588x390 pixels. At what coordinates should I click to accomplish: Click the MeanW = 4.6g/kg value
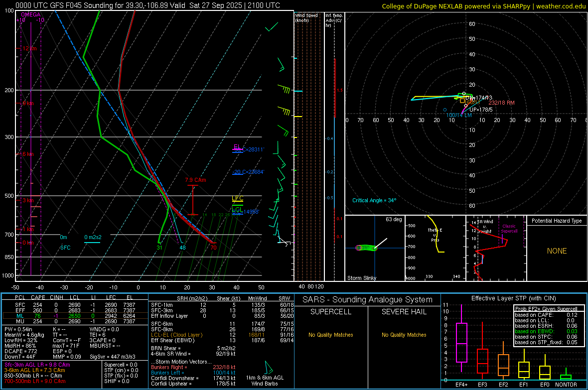[x=24, y=335]
